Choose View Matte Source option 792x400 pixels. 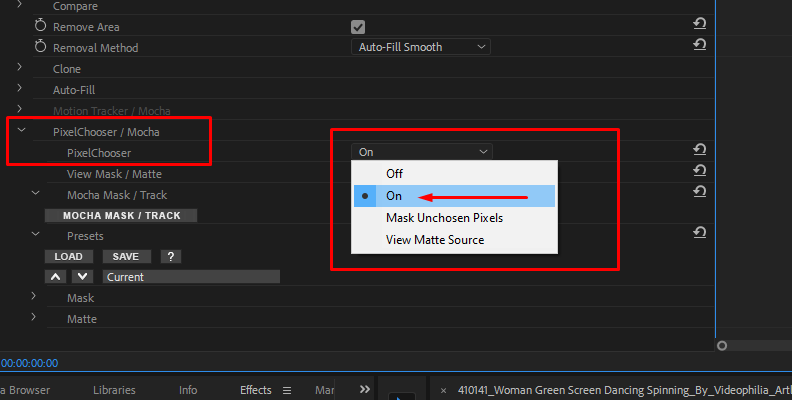tap(455, 240)
